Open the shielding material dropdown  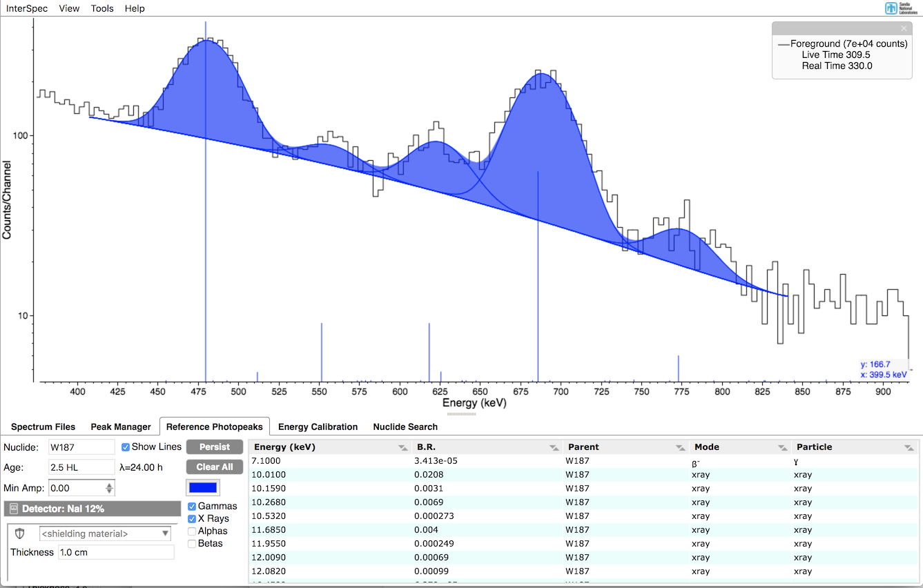click(x=104, y=533)
